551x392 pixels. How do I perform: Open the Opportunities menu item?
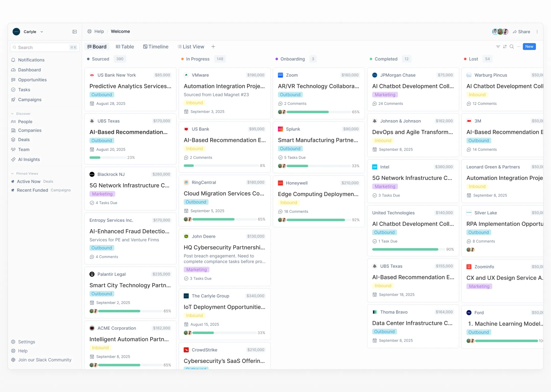pyautogui.click(x=32, y=79)
